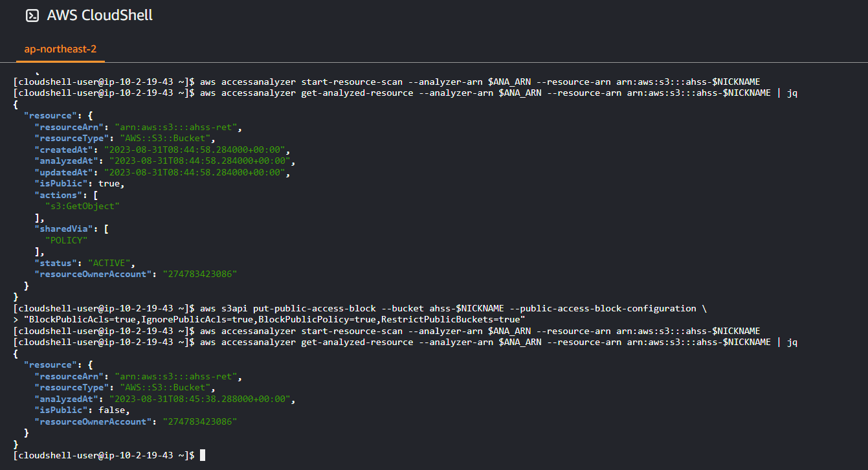Click the "POLICY" value
The width and height of the screenshot is (868, 470).
tap(66, 240)
